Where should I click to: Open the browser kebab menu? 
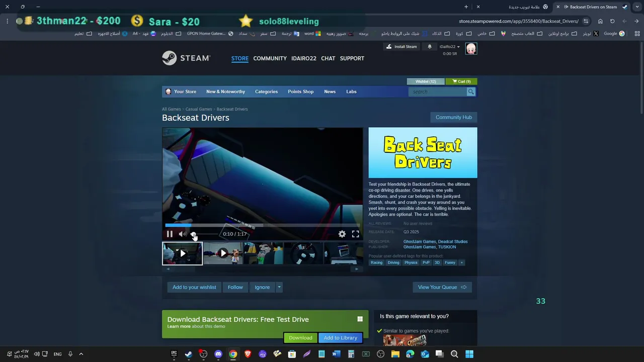7,21
